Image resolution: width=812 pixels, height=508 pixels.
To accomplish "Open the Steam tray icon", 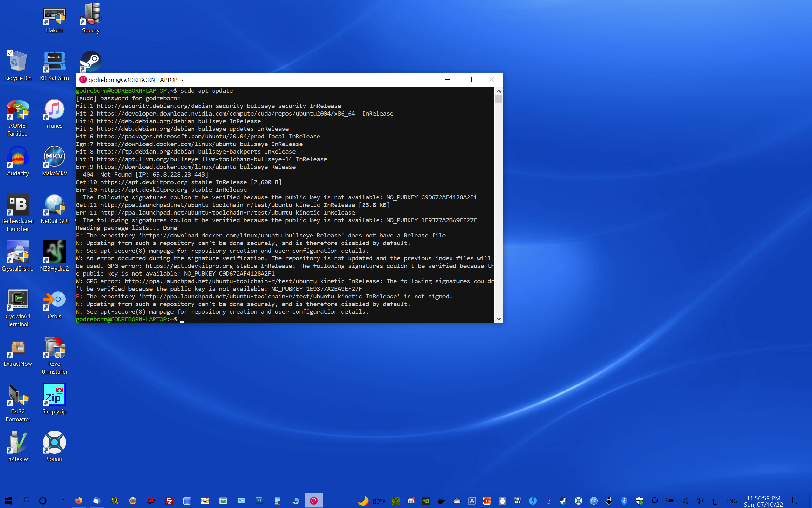I will tap(563, 501).
